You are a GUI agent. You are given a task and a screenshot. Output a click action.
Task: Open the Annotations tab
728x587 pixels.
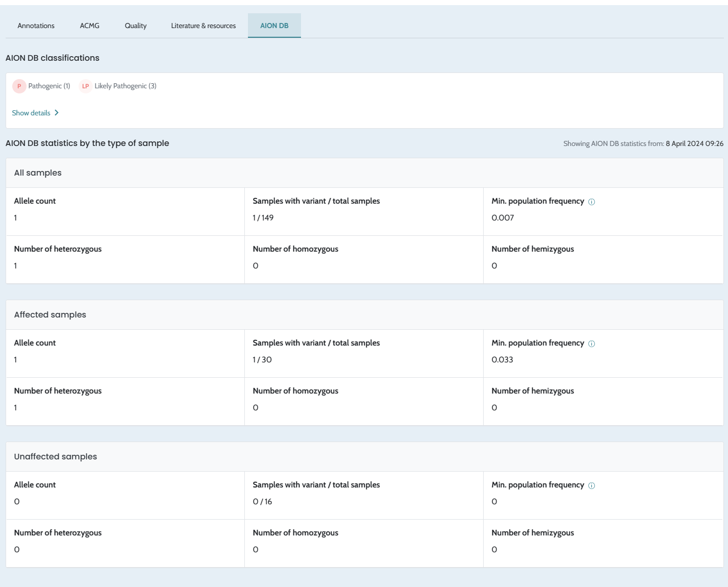(36, 26)
